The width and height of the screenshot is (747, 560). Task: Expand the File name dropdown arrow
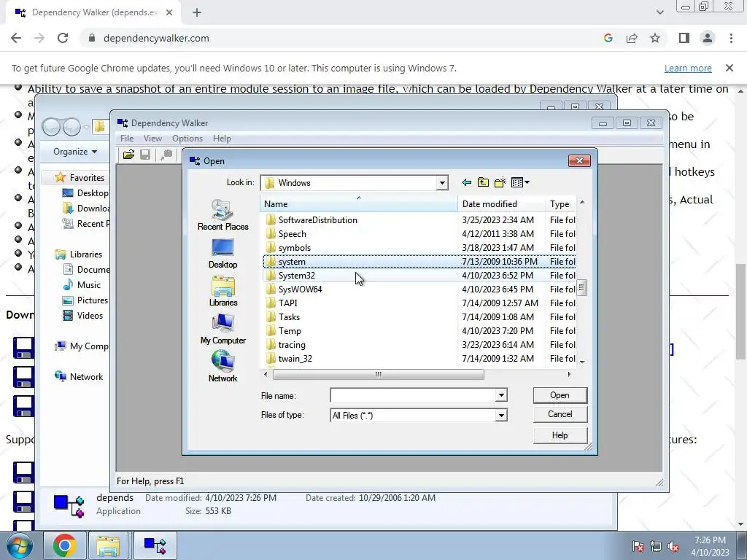pyautogui.click(x=501, y=395)
